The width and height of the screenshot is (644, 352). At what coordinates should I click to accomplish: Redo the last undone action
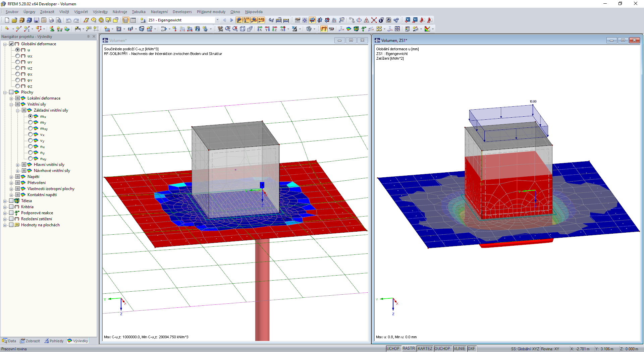click(x=76, y=20)
